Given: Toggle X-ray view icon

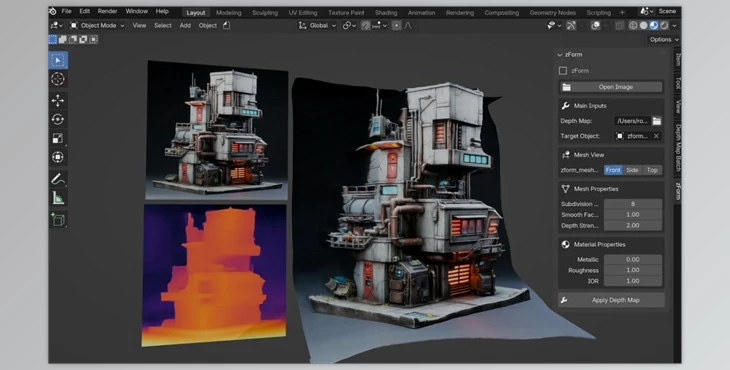Looking at the screenshot, I should click(619, 26).
